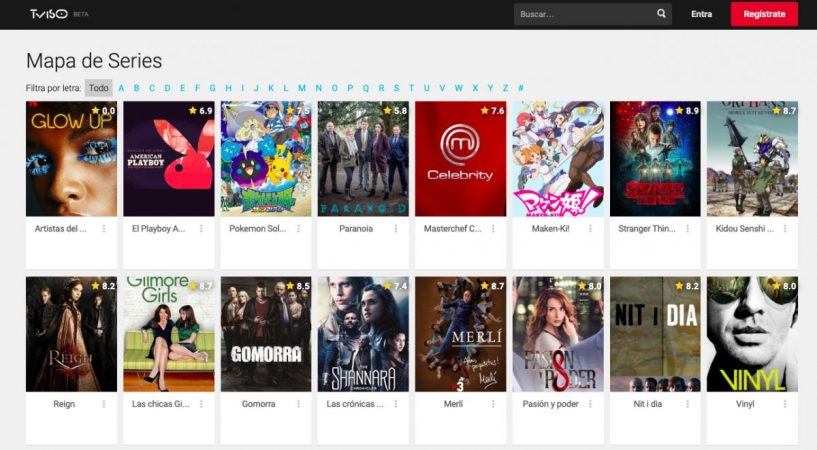Open the Pasión y Poder poster
817x450 pixels.
[558, 334]
